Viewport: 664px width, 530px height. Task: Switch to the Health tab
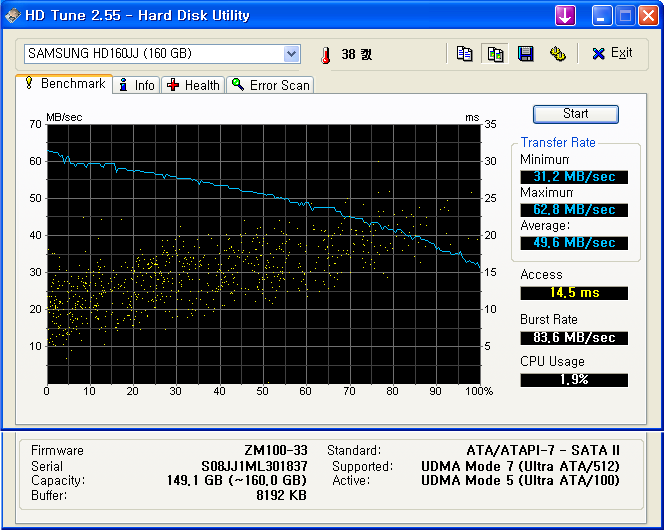pyautogui.click(x=193, y=85)
